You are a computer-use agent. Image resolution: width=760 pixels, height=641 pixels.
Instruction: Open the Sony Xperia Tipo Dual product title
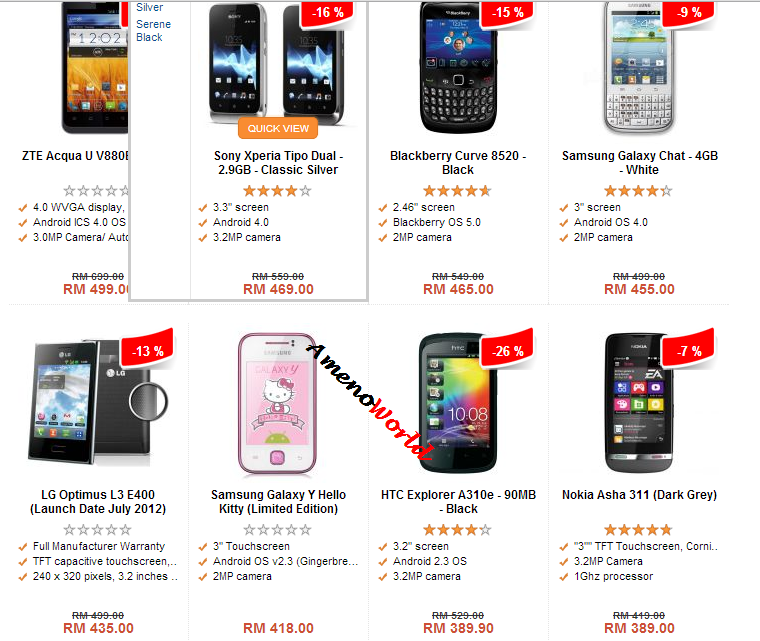point(278,163)
